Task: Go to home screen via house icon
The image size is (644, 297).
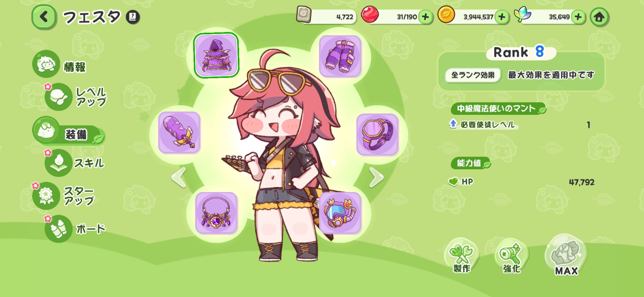Action: click(x=599, y=17)
